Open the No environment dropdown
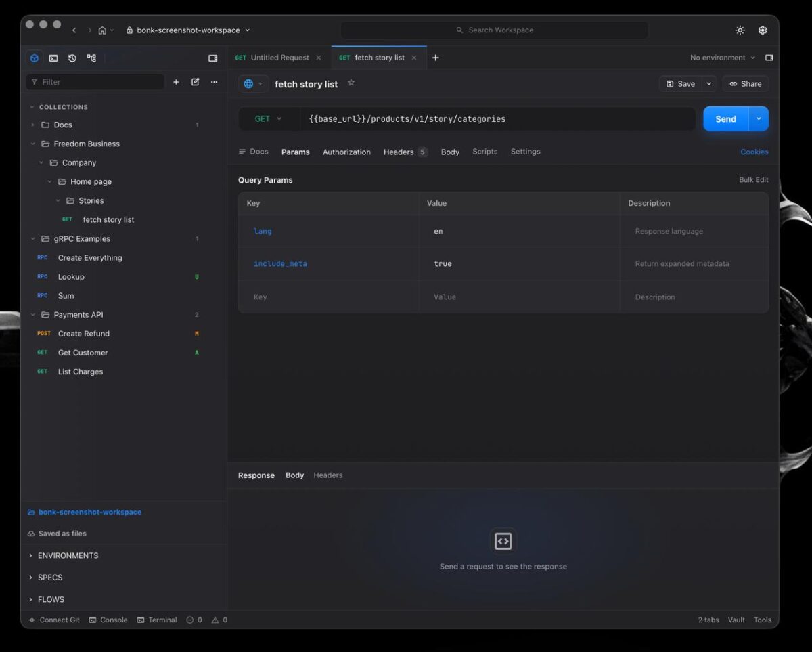812x652 pixels. coord(723,58)
